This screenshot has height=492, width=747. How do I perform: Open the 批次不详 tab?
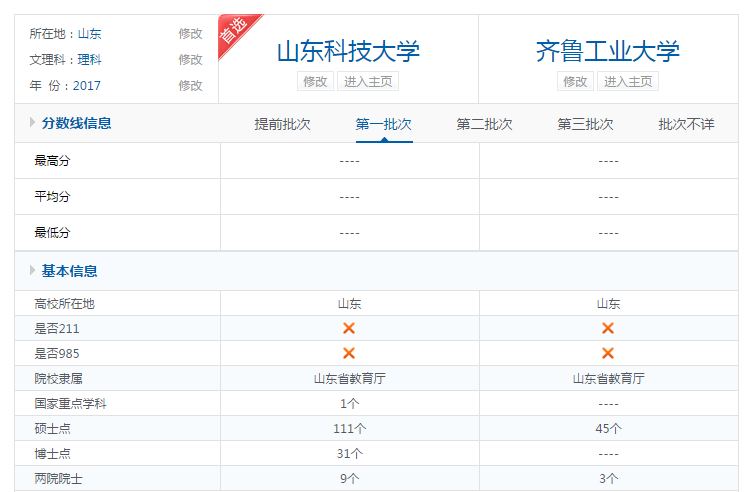coord(686,124)
